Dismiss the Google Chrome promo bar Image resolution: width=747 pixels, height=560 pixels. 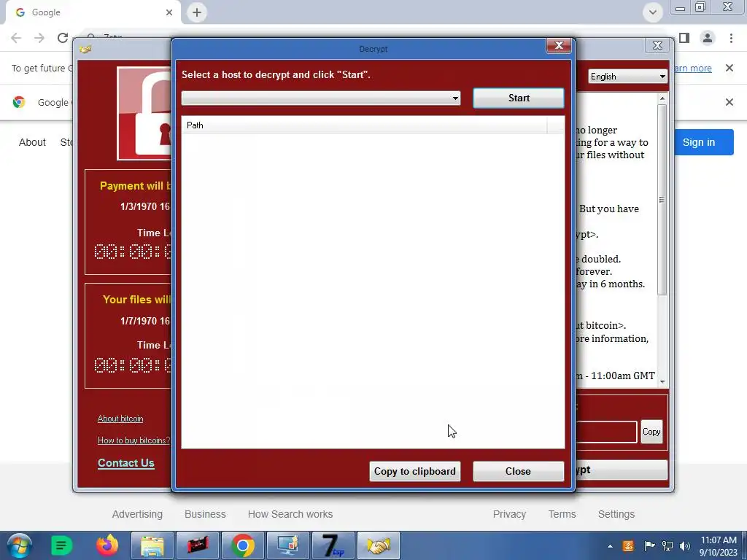point(729,102)
